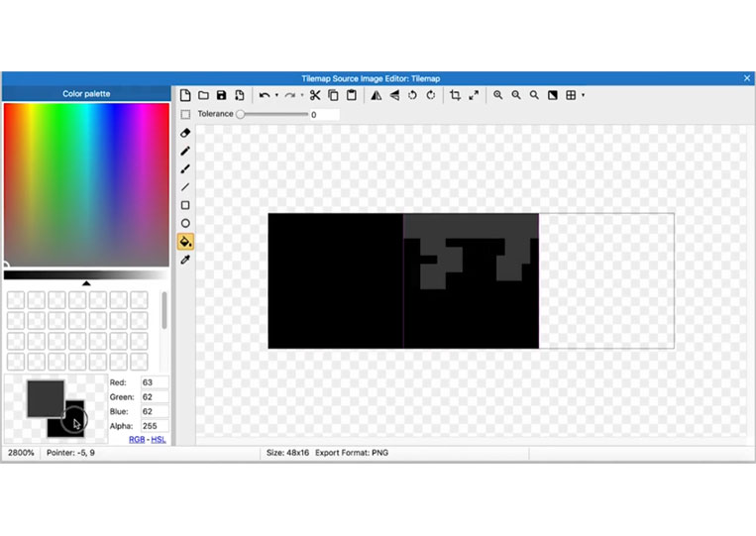The width and height of the screenshot is (756, 536).
Task: Select the Brush tool
Action: [x=185, y=168]
